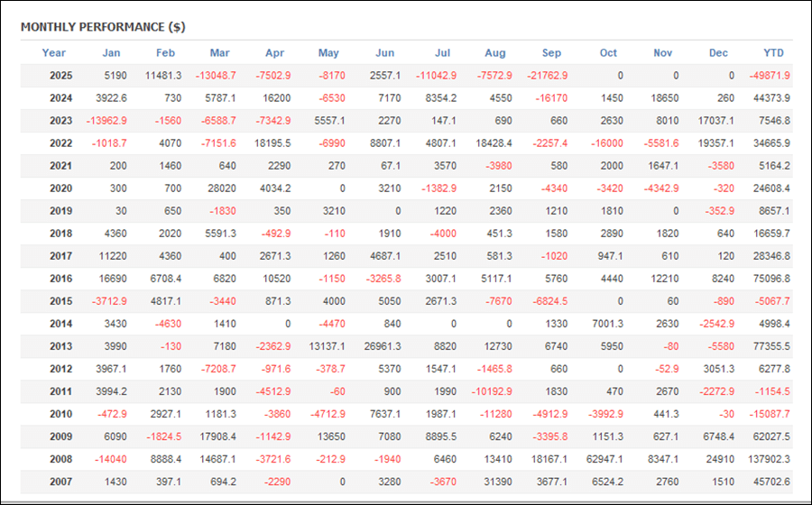Click the 2025 YTD value -49871.9
The height and width of the screenshot is (505, 812).
(770, 76)
